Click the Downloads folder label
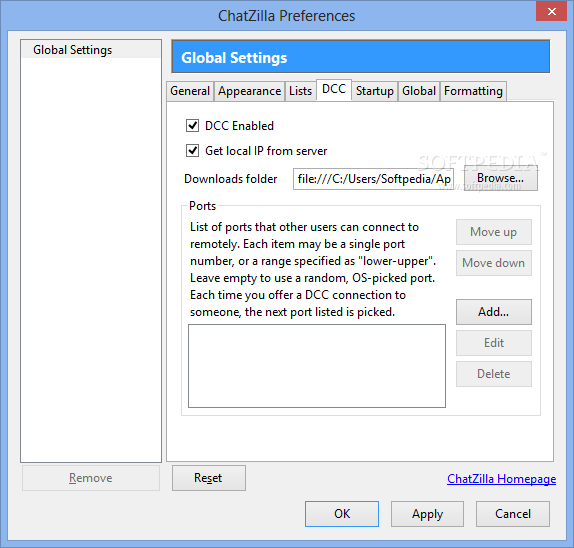574x548 pixels. (x=230, y=179)
